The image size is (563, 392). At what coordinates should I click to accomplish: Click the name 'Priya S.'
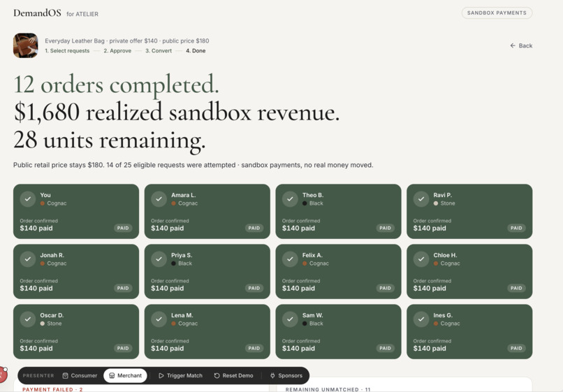pos(182,255)
